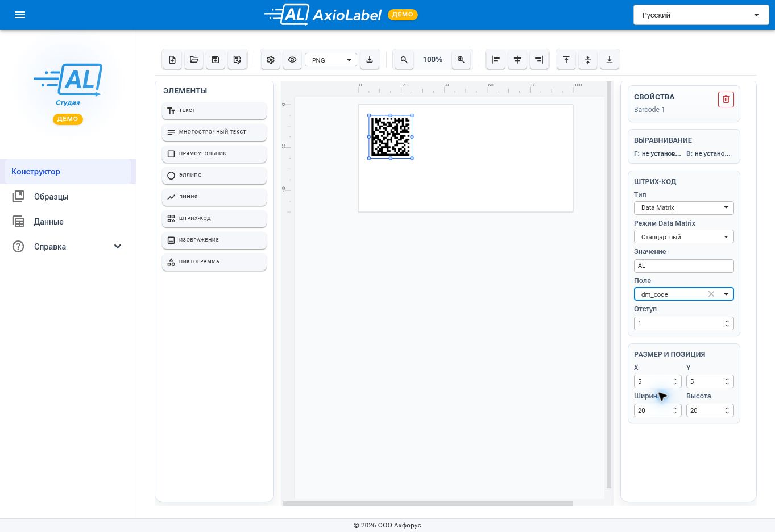The width and height of the screenshot is (775, 532).
Task: Open an existing label file
Action: point(194,60)
